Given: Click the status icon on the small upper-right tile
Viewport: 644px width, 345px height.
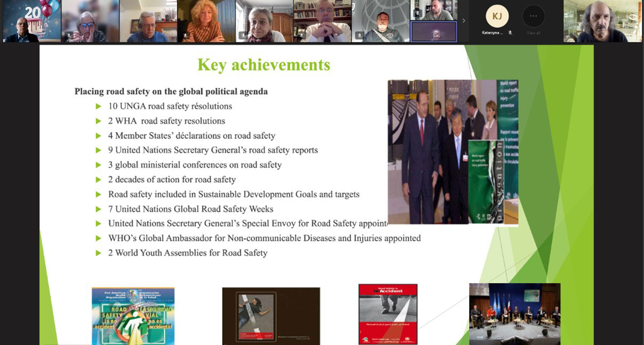Looking at the screenshot, I should (417, 13).
